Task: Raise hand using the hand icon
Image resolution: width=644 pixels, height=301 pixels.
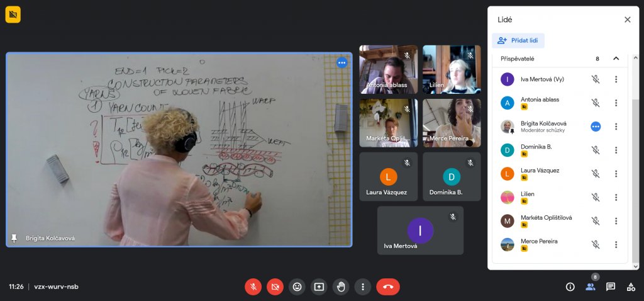Action: point(341,287)
